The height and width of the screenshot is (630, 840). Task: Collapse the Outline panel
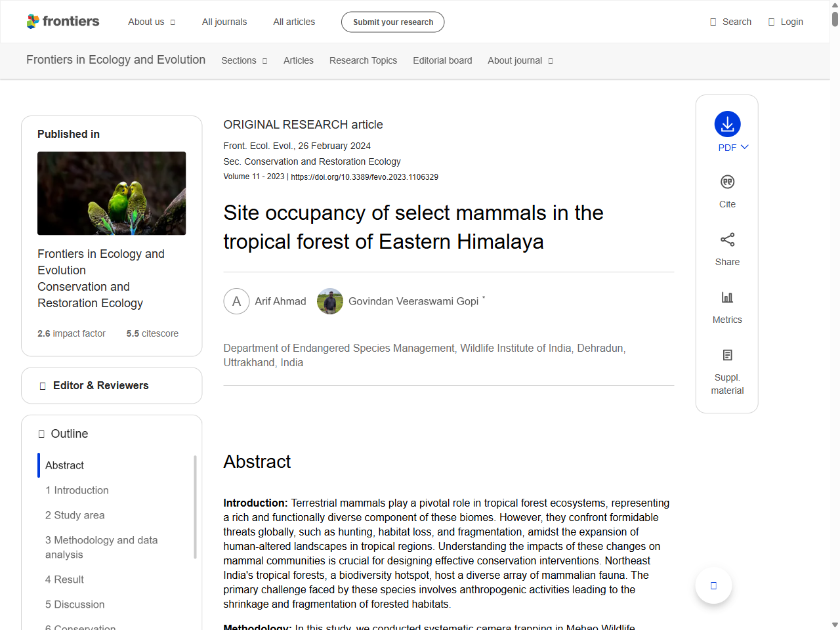(63, 434)
